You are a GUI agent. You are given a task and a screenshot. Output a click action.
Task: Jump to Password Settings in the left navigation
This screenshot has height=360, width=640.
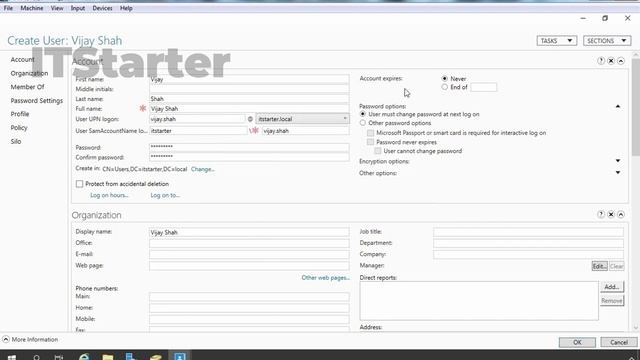click(x=37, y=101)
